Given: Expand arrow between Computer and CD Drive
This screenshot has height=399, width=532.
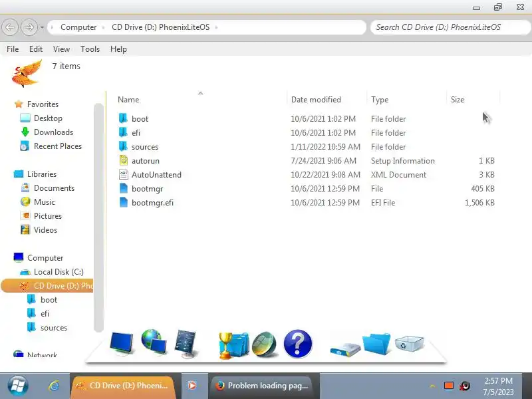Looking at the screenshot, I should pyautogui.click(x=104, y=27).
